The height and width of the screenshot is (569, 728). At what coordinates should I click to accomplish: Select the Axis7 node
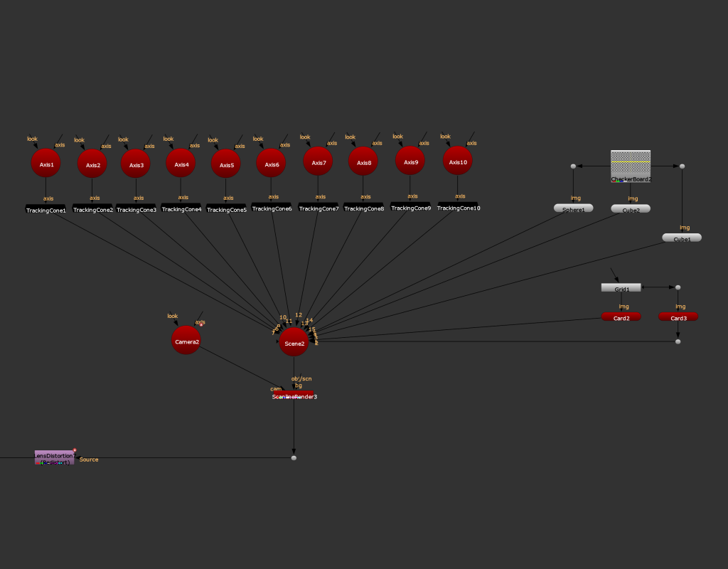318,161
